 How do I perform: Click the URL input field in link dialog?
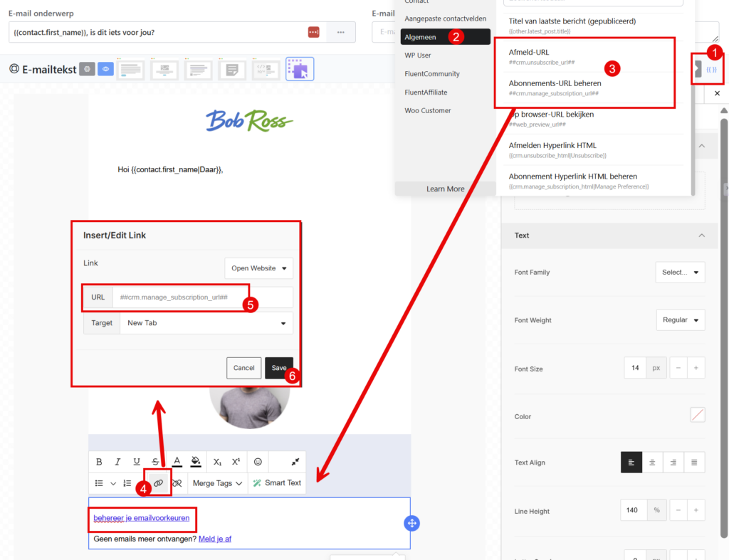pyautogui.click(x=201, y=297)
